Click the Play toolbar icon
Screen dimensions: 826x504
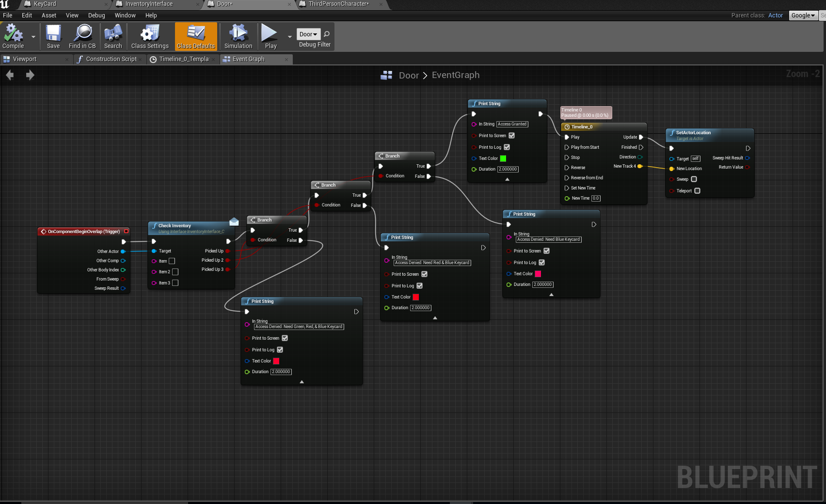(x=270, y=36)
